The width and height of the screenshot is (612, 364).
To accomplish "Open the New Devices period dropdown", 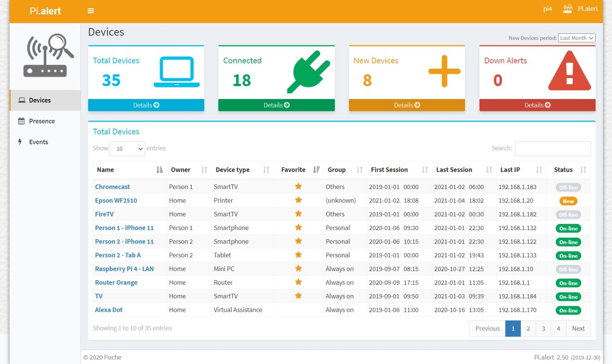I will (577, 38).
